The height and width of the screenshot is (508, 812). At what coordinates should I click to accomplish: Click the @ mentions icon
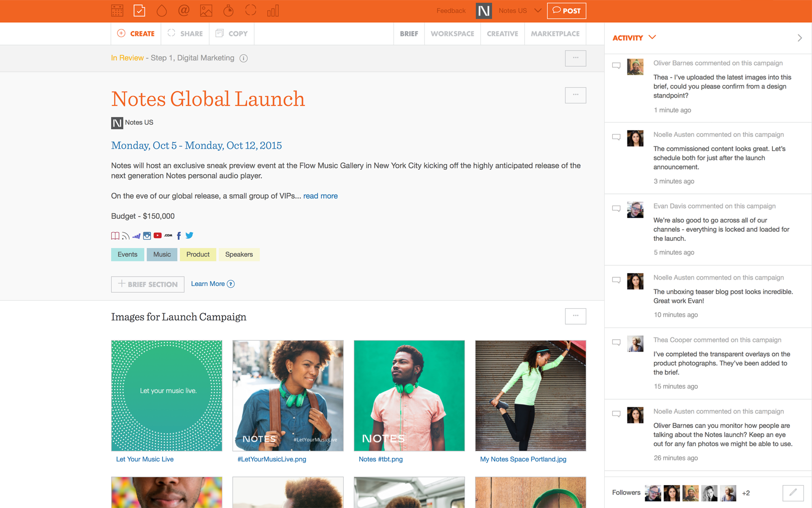[x=184, y=10]
